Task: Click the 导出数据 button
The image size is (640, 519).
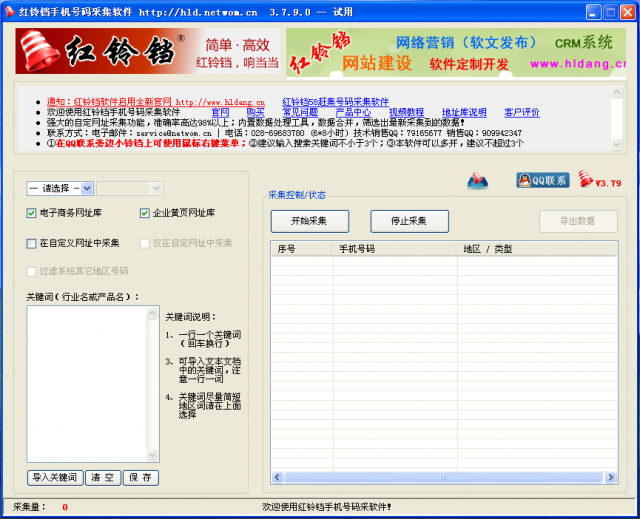Action: point(578,221)
